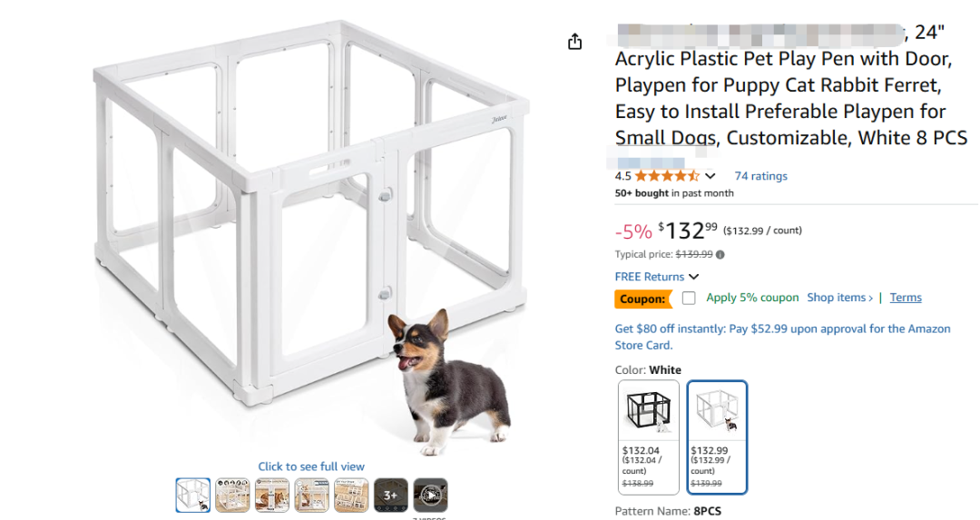This screenshot has height=520, width=980.
Task: Select the third thumbnail showing corgi dimensions
Action: click(x=272, y=495)
